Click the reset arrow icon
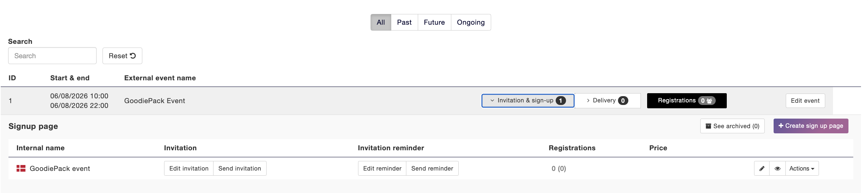Screen dimensions: 868x193 (133, 56)
